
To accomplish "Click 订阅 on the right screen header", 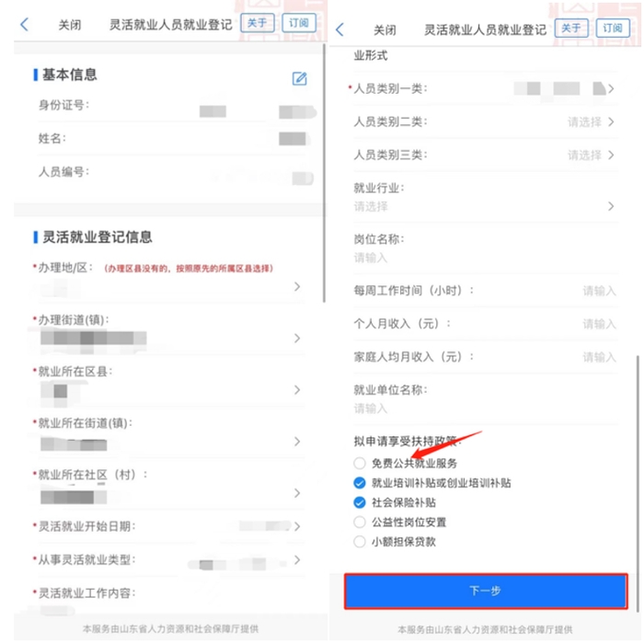I will point(613,28).
